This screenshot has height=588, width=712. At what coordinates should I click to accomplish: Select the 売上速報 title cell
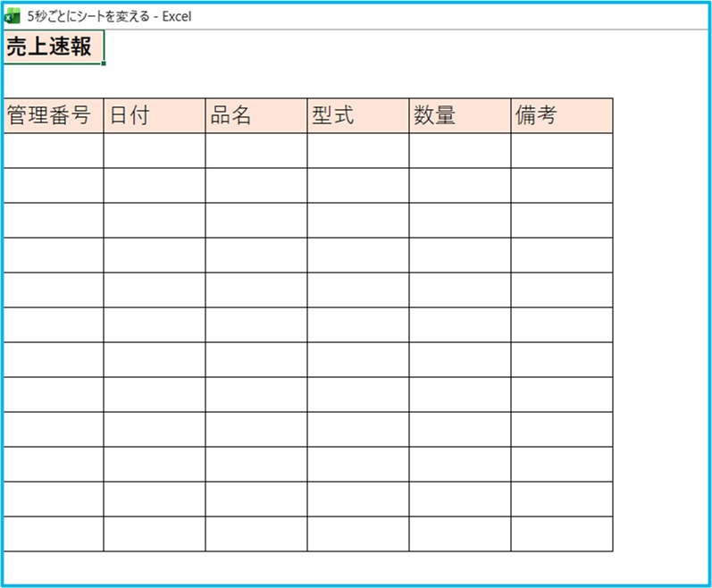pyautogui.click(x=53, y=47)
